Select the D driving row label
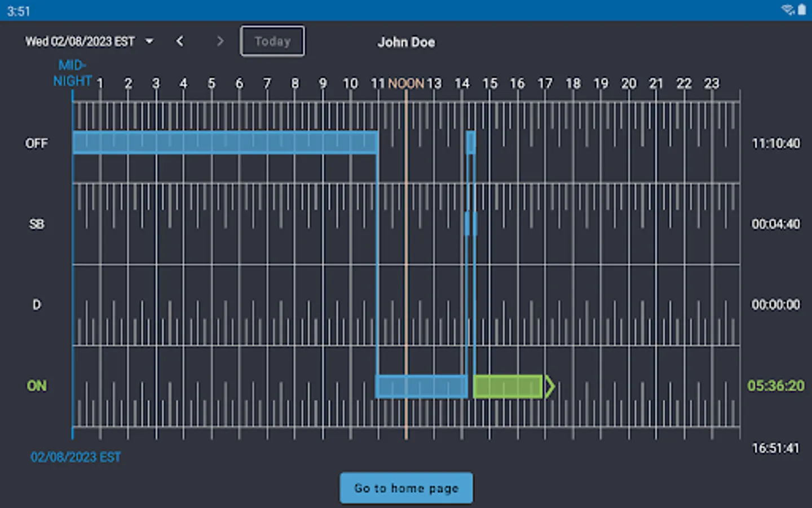812x508 pixels. pos(36,305)
